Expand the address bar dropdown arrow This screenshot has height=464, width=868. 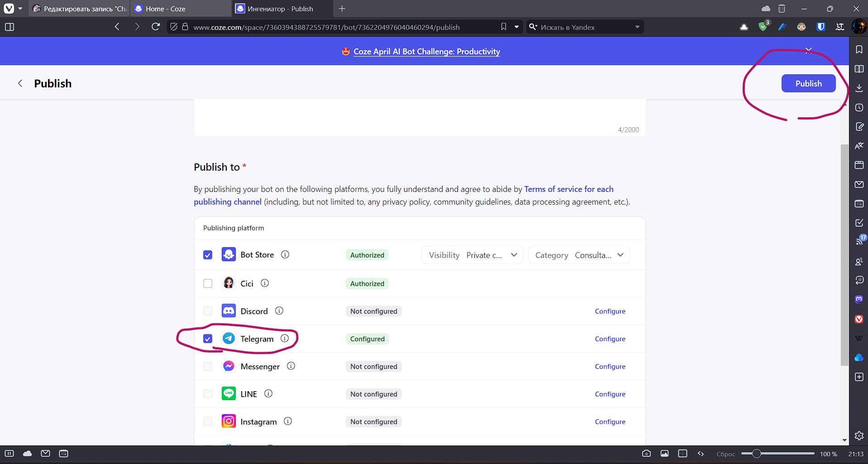516,27
